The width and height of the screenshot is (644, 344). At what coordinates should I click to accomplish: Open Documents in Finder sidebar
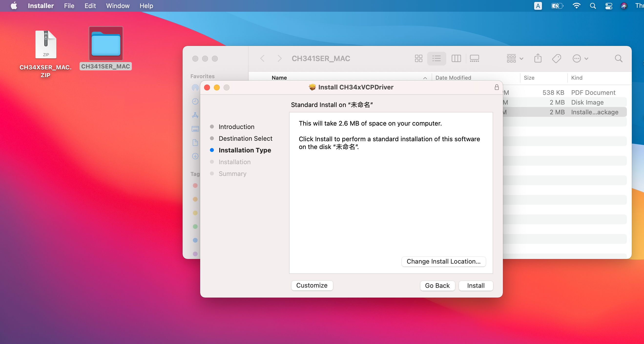(195, 142)
